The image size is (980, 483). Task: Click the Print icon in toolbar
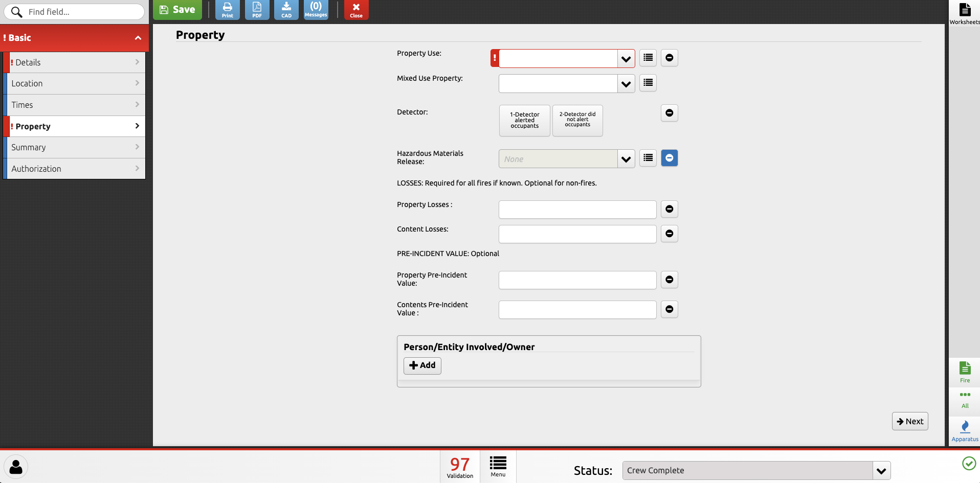227,10
